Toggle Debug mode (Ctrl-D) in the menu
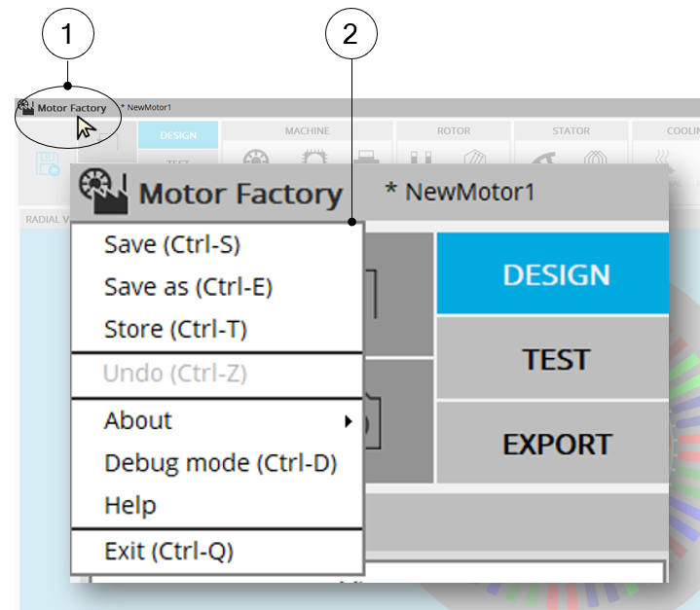 [220, 463]
